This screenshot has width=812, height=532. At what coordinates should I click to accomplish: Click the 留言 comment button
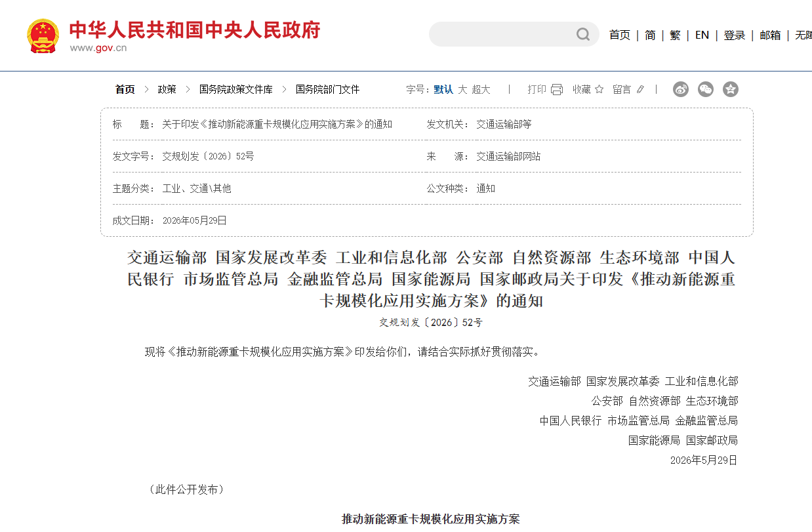[622, 89]
